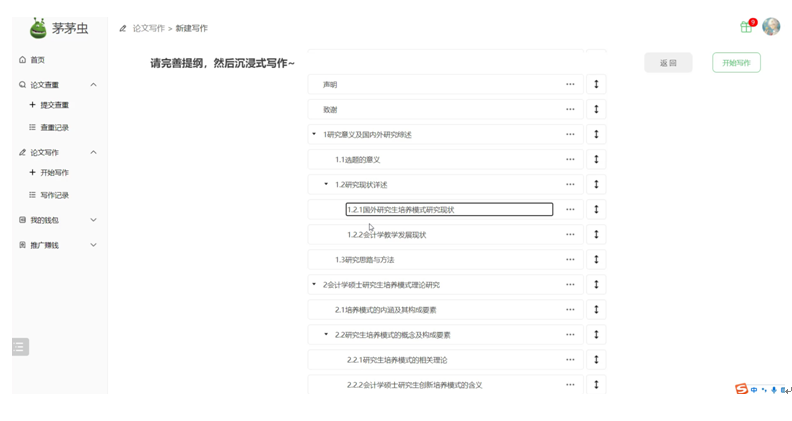The width and height of the screenshot is (792, 421).
Task: Click the 返回 button
Action: point(668,63)
